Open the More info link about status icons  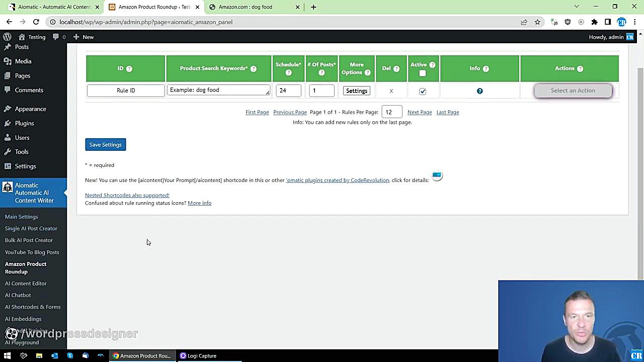[x=200, y=203]
